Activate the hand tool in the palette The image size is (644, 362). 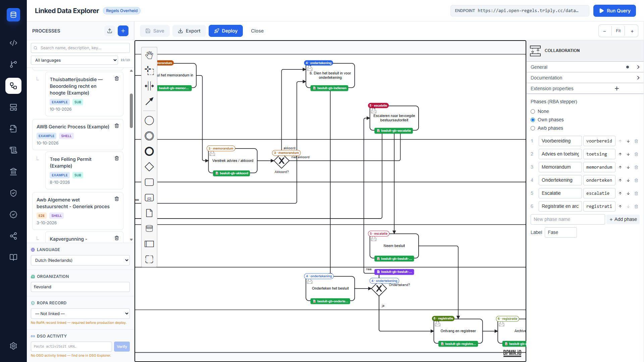tap(149, 55)
